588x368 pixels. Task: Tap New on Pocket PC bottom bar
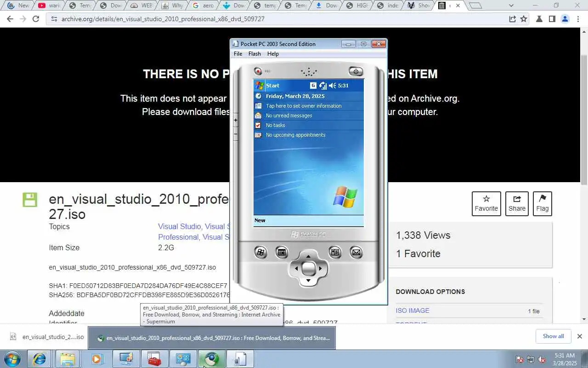[260, 220]
